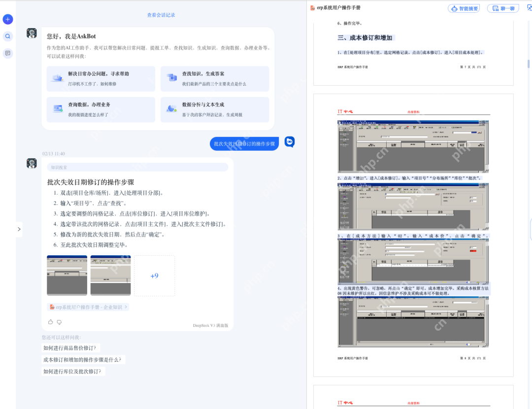Click the blue chat bubble icon beside the question
Image resolution: width=532 pixels, height=409 pixels.
(289, 141)
